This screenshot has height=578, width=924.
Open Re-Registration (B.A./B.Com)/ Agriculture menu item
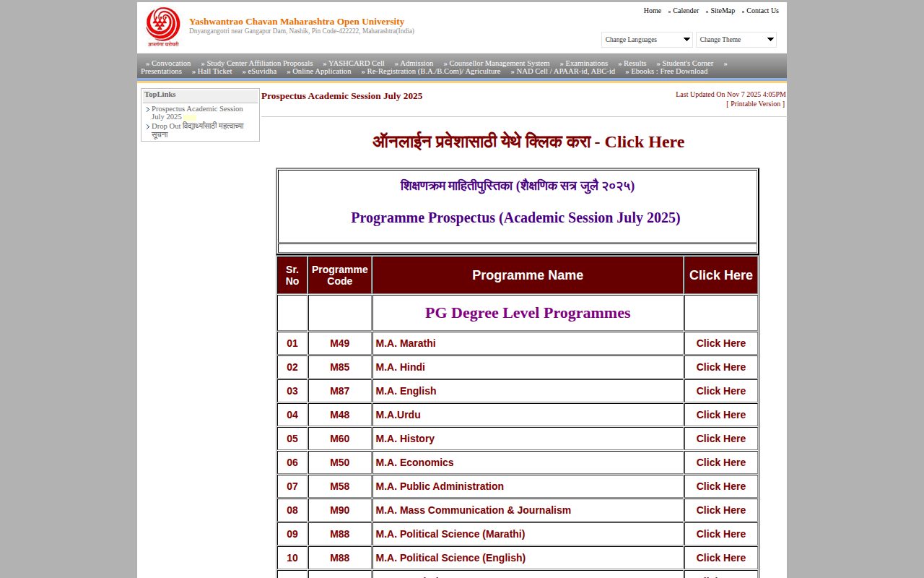[x=434, y=72]
